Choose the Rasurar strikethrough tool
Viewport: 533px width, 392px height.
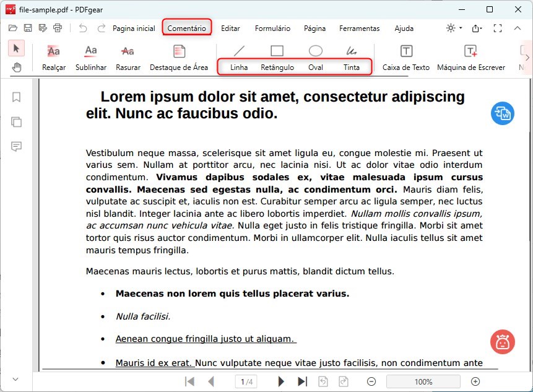128,57
